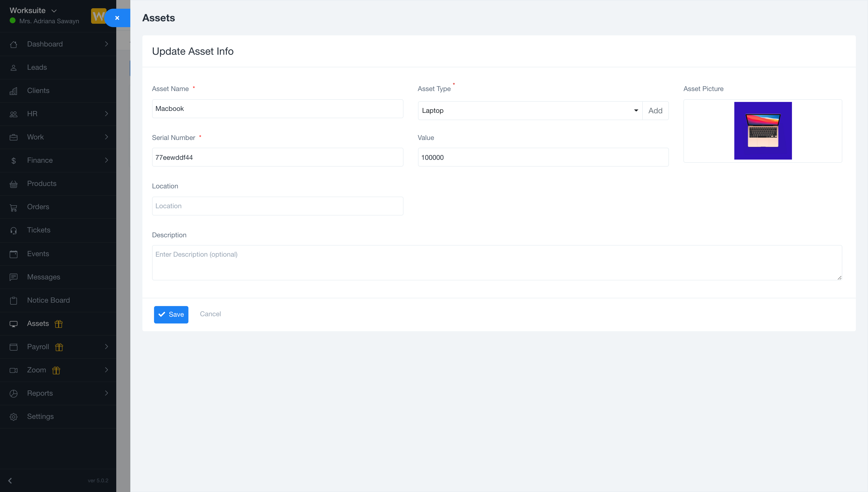
Task: Click the Tickets headset icon
Action: [x=14, y=231]
